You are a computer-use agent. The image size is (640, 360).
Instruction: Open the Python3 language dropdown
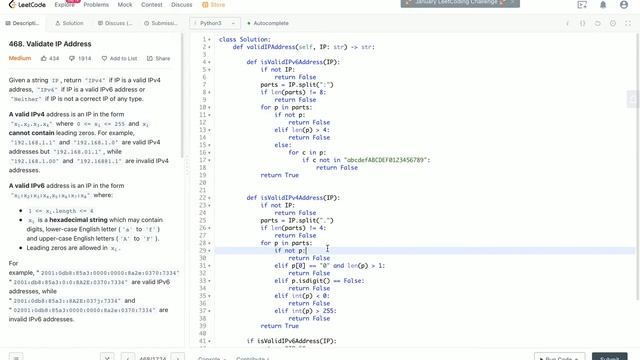click(215, 23)
